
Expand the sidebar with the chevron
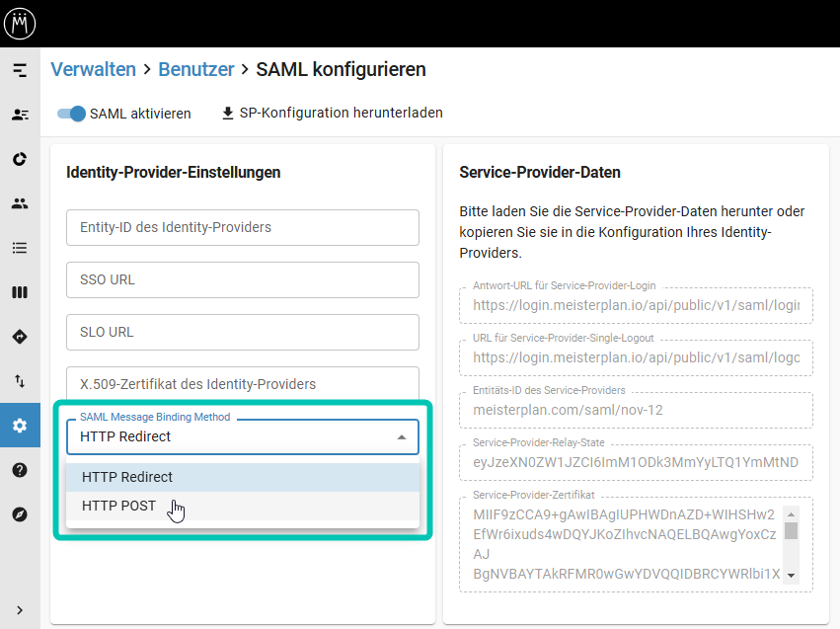pyautogui.click(x=20, y=610)
